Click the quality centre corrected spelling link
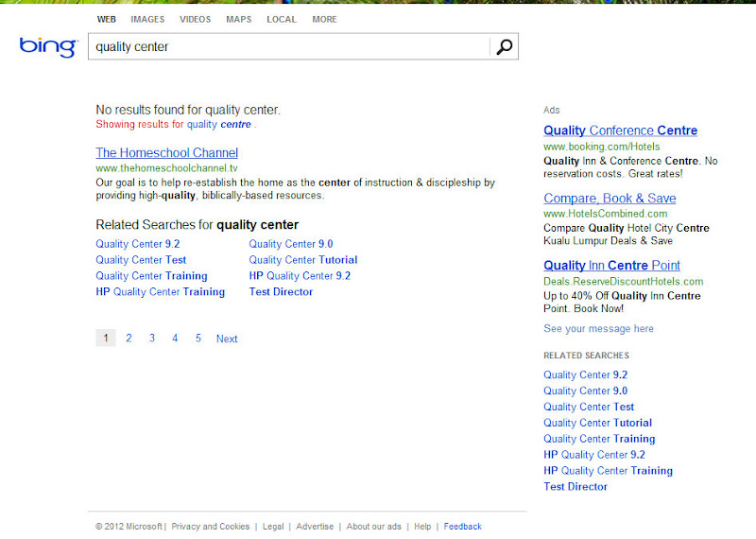The image size is (756, 539). [x=219, y=125]
